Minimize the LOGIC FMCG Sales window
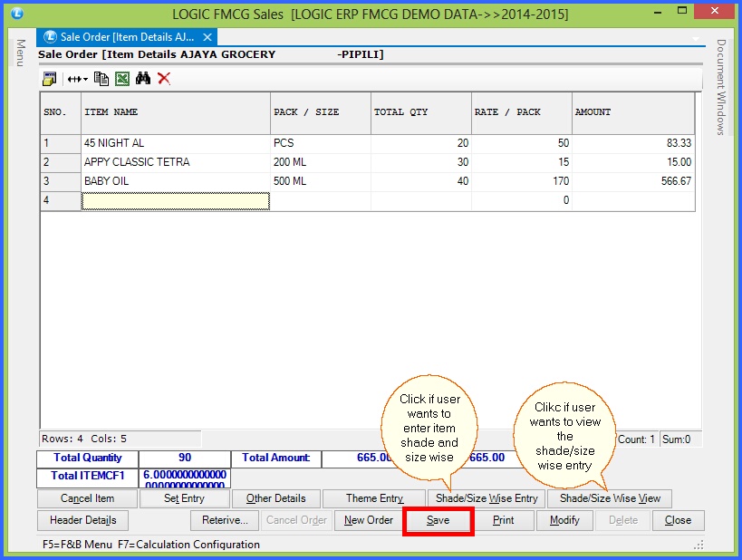Screen dimensions: 742x560 click(x=658, y=12)
